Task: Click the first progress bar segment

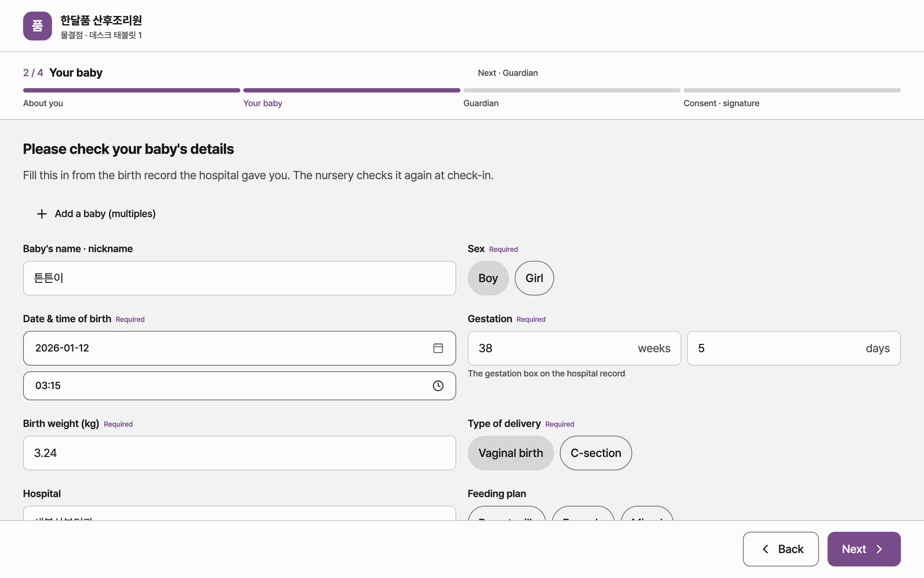Action: pyautogui.click(x=131, y=90)
